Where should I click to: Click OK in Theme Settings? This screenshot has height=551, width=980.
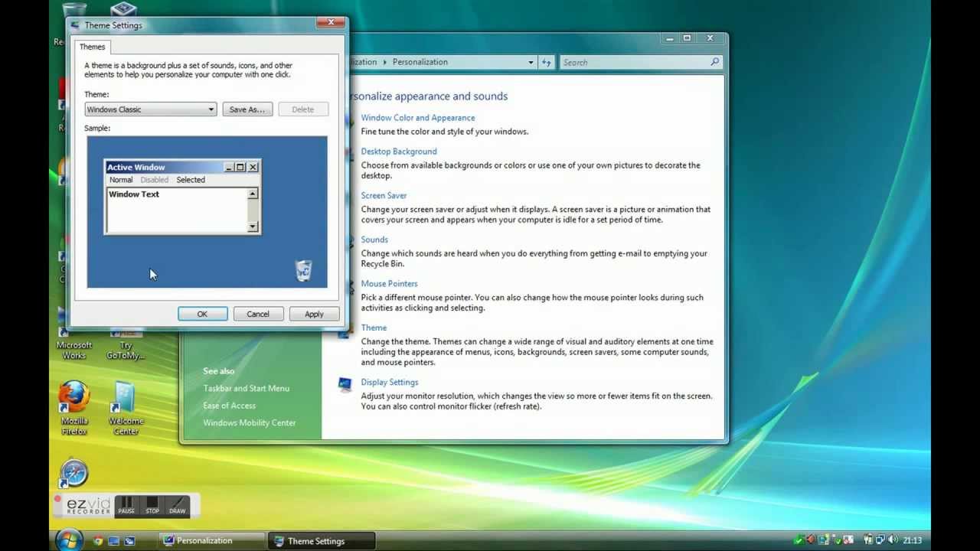tap(202, 314)
